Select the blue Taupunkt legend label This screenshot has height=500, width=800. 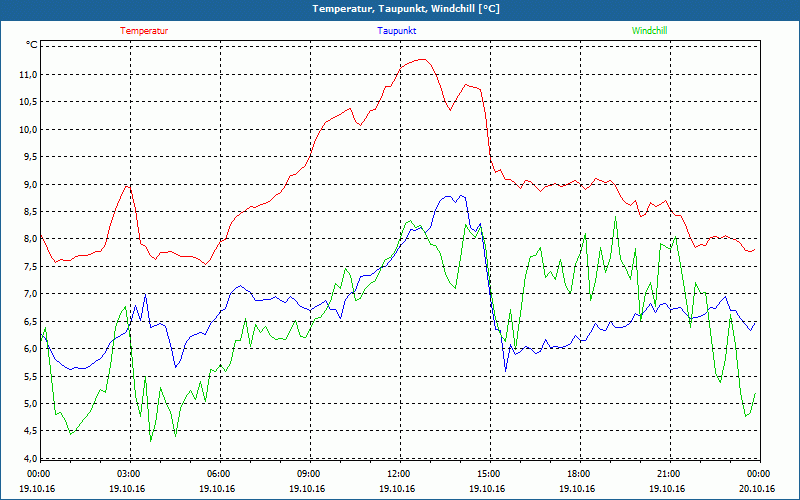coord(396,31)
